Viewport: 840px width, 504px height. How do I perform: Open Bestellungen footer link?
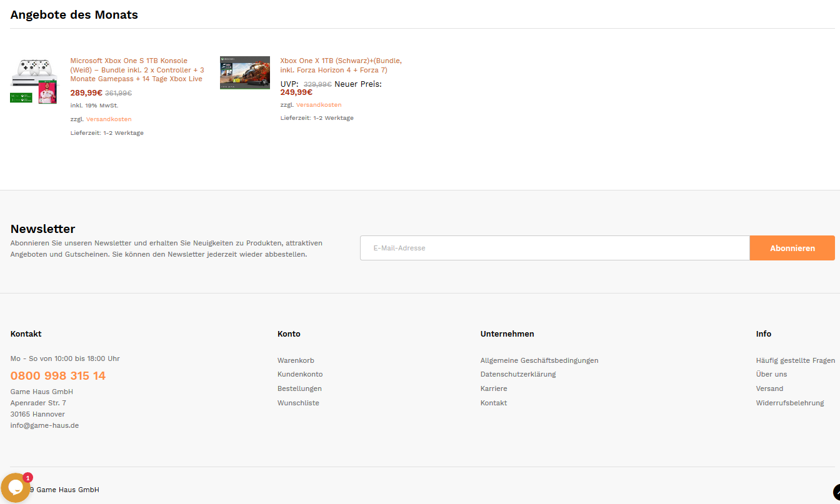pos(299,388)
